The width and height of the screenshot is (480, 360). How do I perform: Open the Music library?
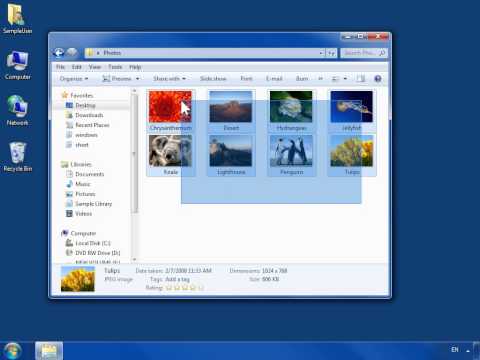[82, 184]
